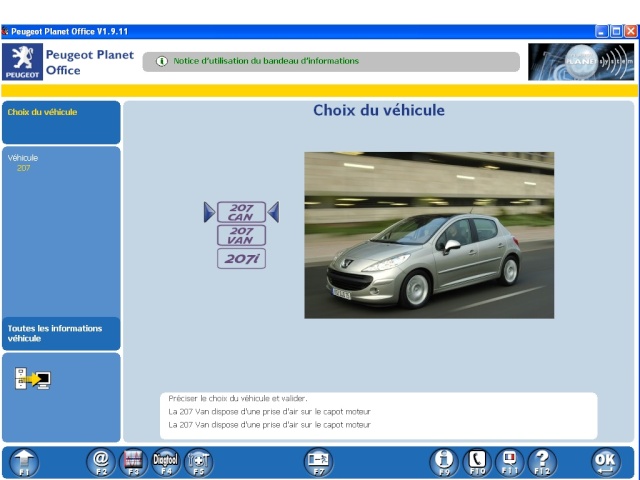Close the Peugeot Planet Office window
The image size is (640, 480).
pyautogui.click(x=631, y=31)
